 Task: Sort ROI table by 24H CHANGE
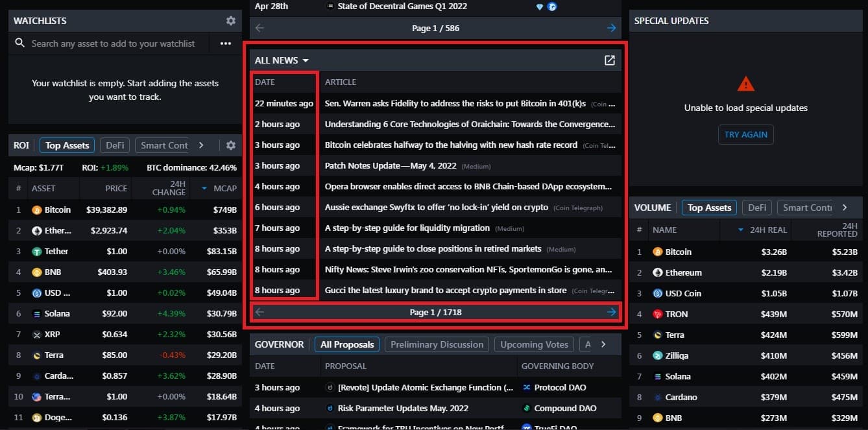[x=169, y=188]
